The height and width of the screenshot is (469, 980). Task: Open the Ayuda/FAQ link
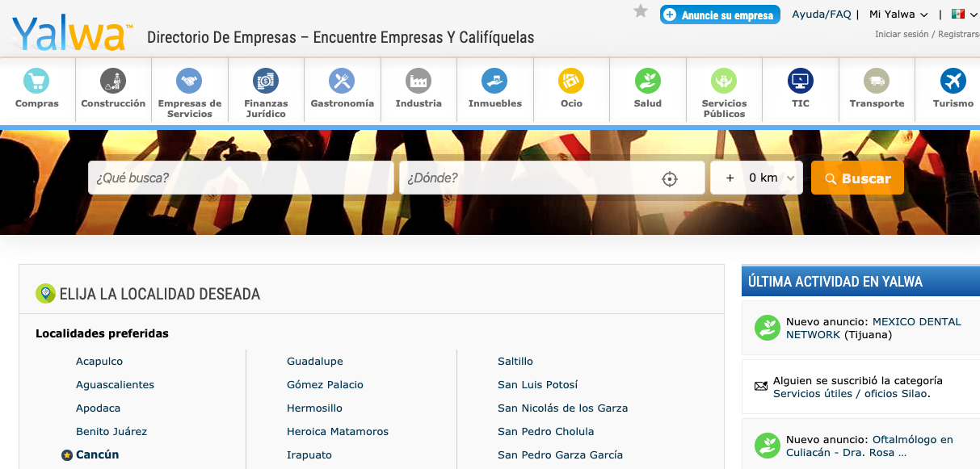[822, 15]
